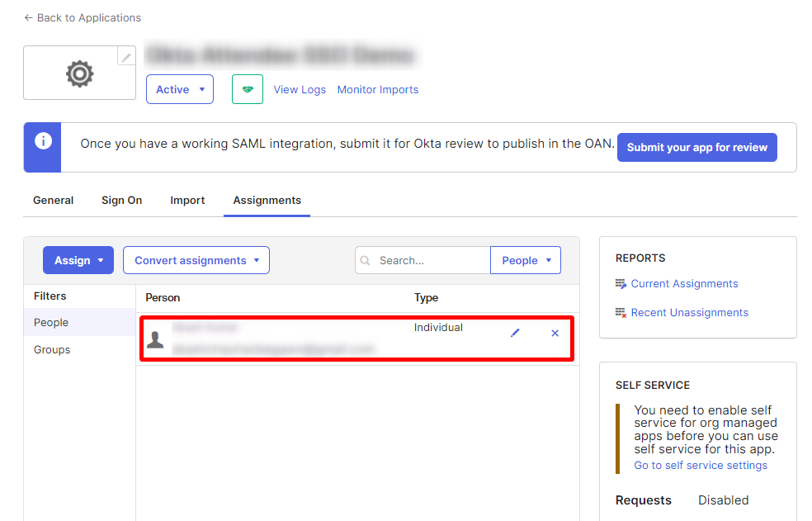Switch to the Sign On tab
812x521 pixels.
[122, 201]
